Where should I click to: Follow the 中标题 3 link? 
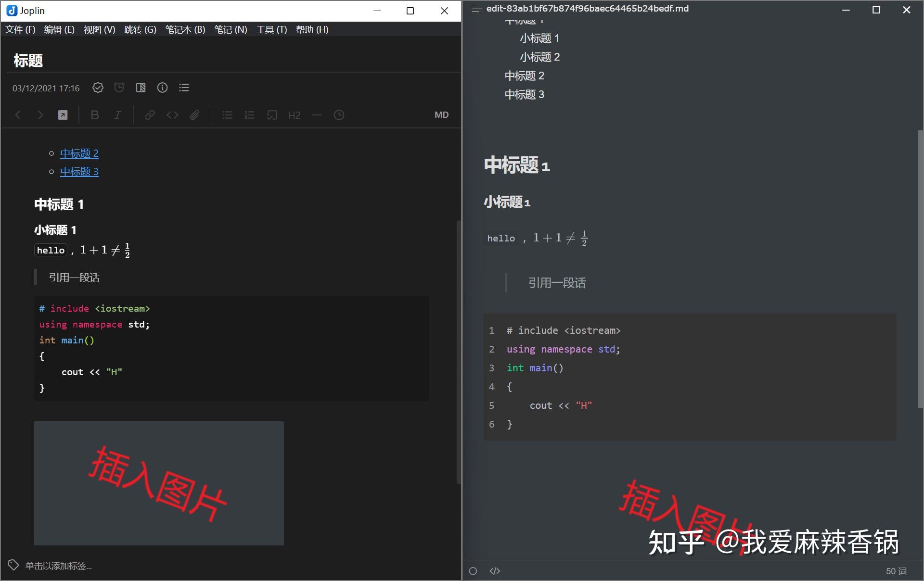[x=79, y=171]
